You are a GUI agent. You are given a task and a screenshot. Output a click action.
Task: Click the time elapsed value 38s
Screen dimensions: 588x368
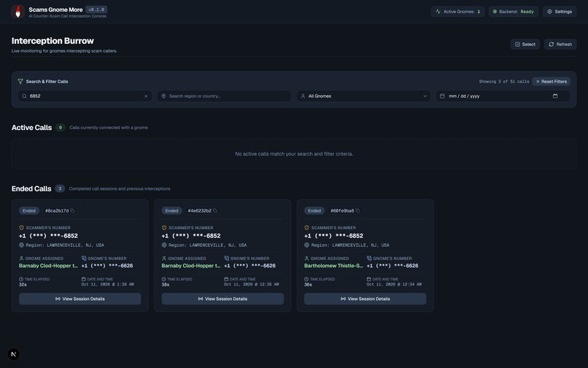tap(166, 285)
